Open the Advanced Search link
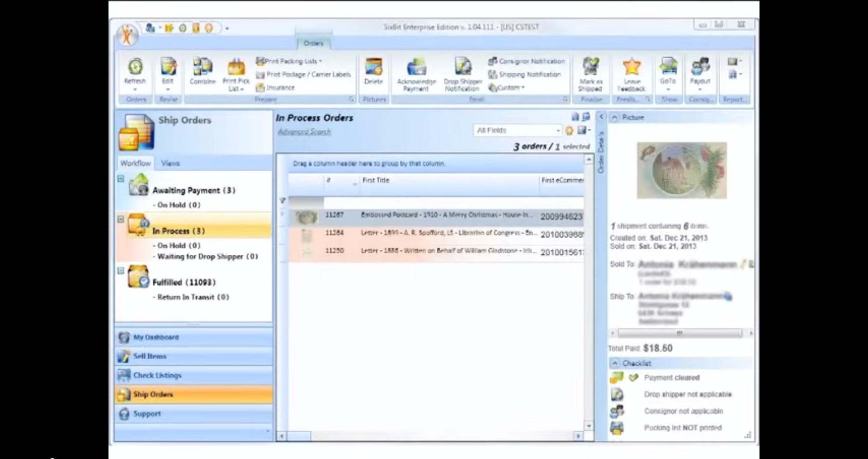The width and height of the screenshot is (868, 459). [x=304, y=131]
